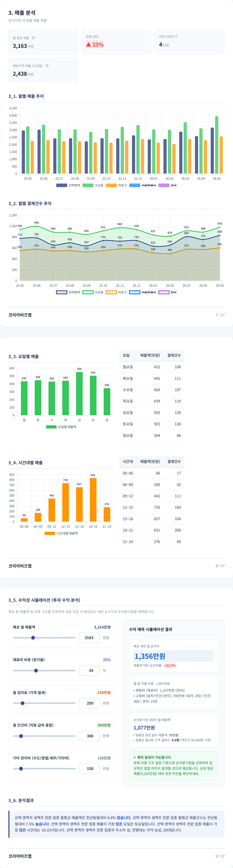The width and height of the screenshot is (233, 868).
Task: Select the 월요일 table row
Action: coord(152,367)
